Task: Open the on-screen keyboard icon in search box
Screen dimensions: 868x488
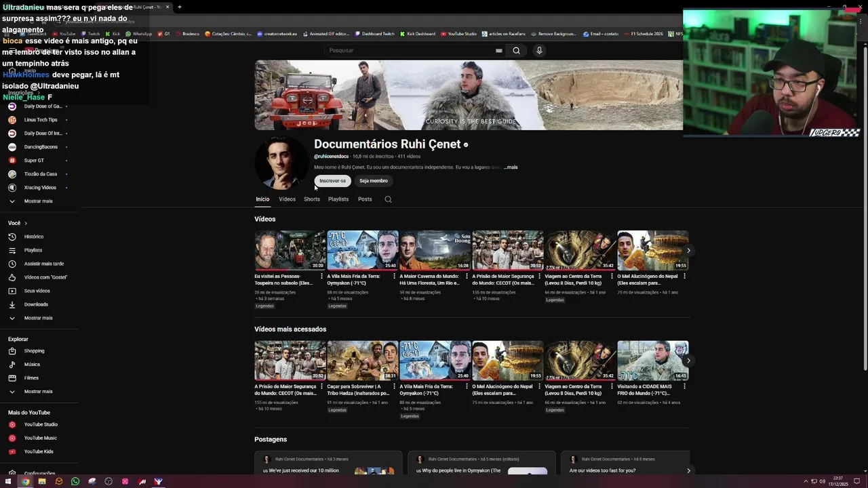Action: click(x=498, y=50)
